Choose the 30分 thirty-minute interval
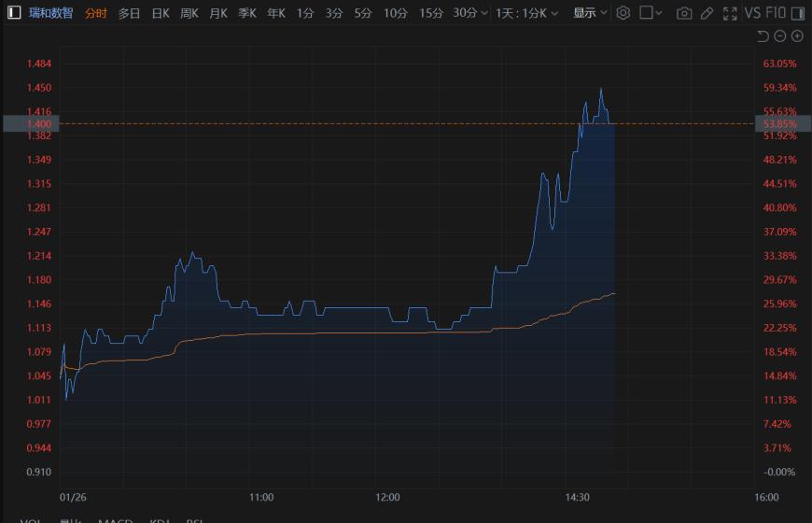Image resolution: width=812 pixels, height=523 pixels. (x=465, y=13)
